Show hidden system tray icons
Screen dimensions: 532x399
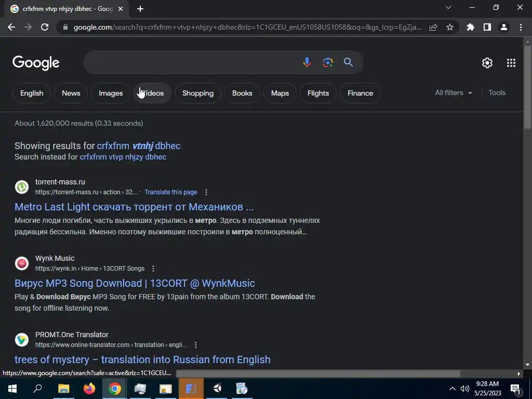point(453,389)
